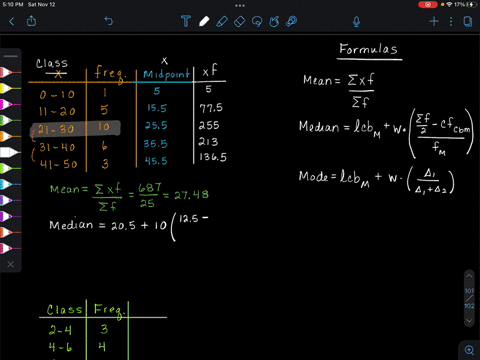The width and height of the screenshot is (480, 360).
Task: Tap the blue 'Midpoint' column header
Action: pyautogui.click(x=166, y=74)
